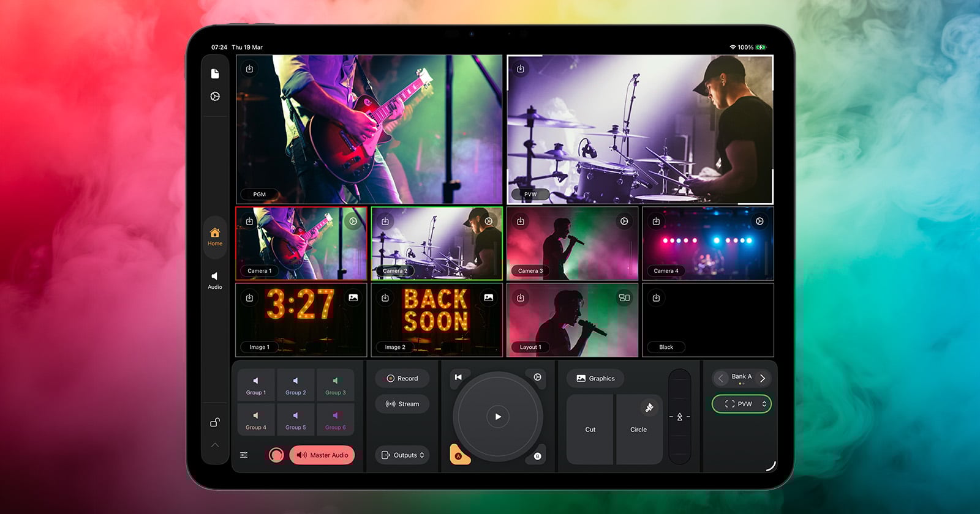Select the Home tab in sidebar
Viewport: 980px width, 514px height.
(x=215, y=236)
